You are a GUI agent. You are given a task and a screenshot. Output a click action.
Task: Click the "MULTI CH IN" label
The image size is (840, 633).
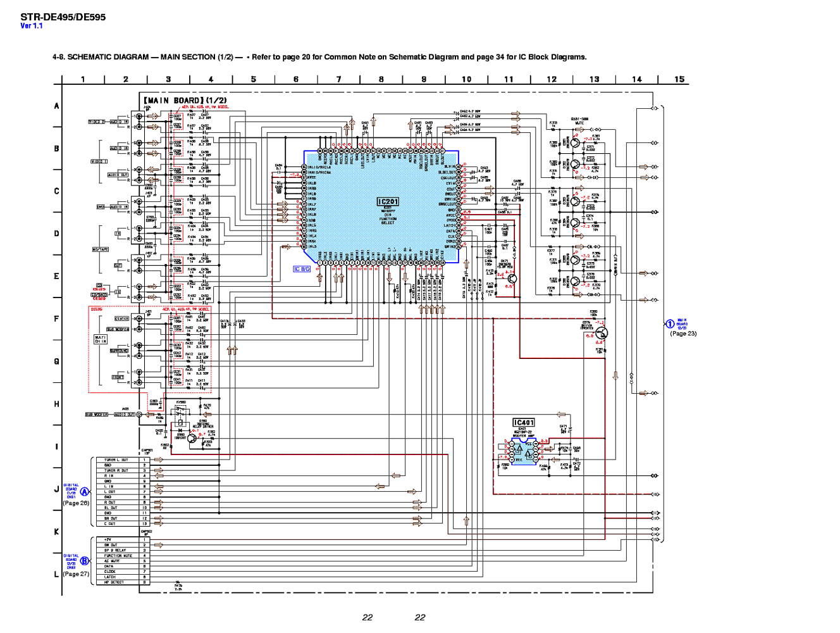pos(101,339)
